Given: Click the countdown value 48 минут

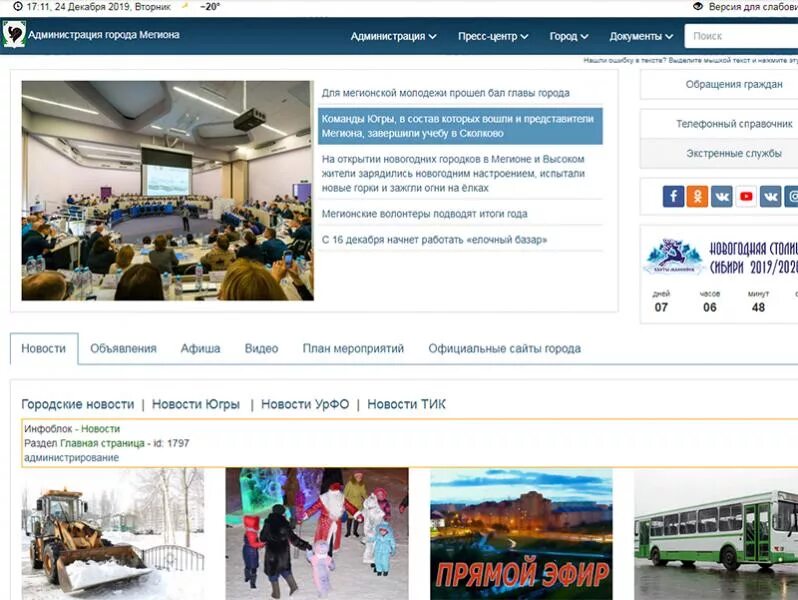Looking at the screenshot, I should [x=758, y=307].
